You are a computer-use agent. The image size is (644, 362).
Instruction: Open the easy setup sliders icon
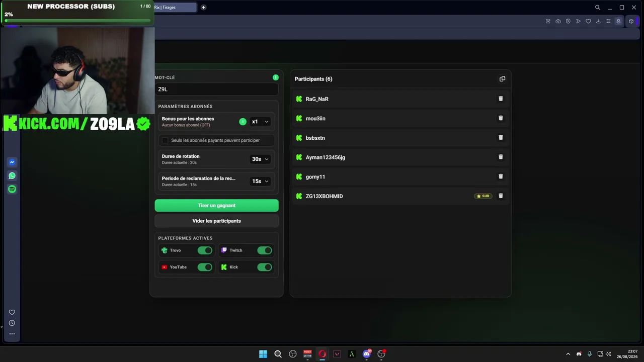(x=608, y=21)
